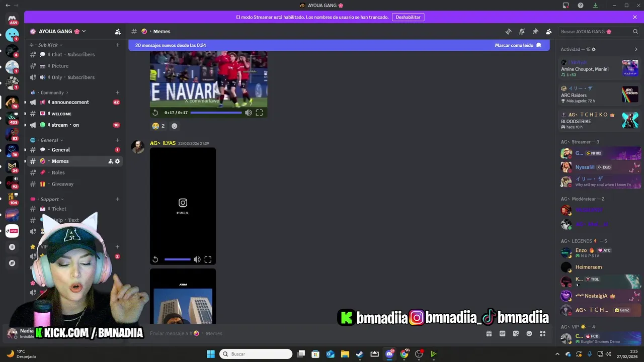Toggle the member list icon
The width and height of the screenshot is (644, 362).
click(549, 31)
